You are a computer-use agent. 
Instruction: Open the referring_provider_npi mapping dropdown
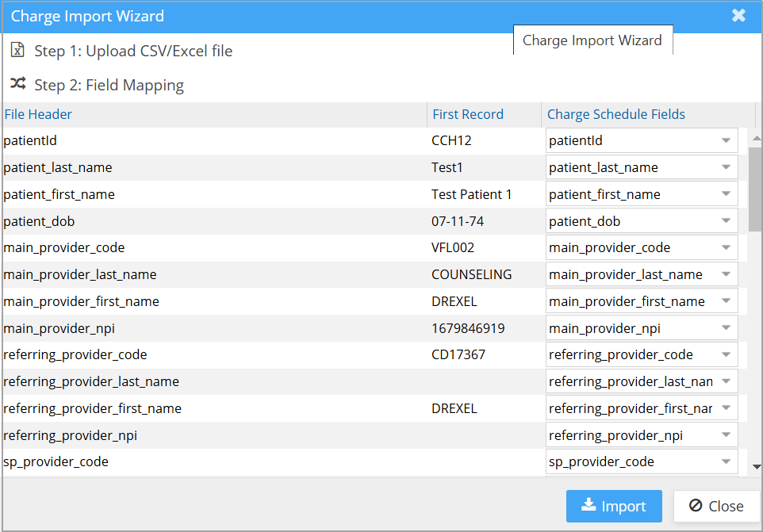click(x=642, y=435)
